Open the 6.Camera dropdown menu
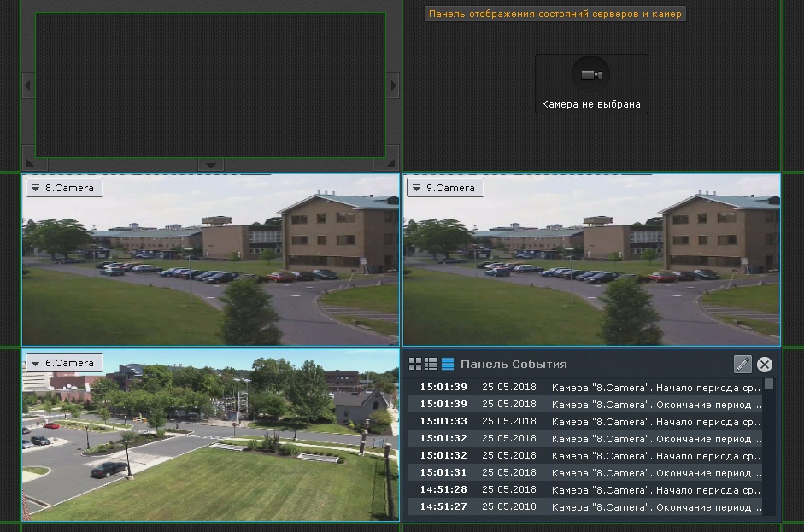The image size is (804, 532). [37, 363]
